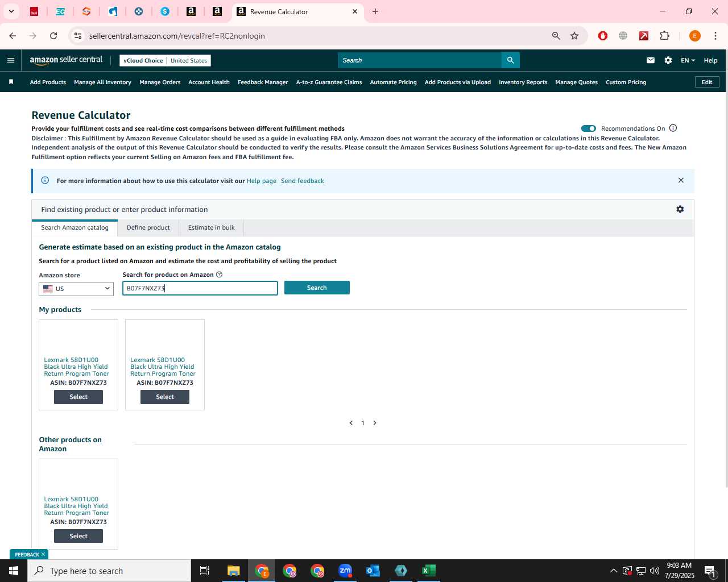Image resolution: width=728 pixels, height=582 pixels.
Task: Click the bookmark flag icon in nav bar
Action: (x=11, y=82)
